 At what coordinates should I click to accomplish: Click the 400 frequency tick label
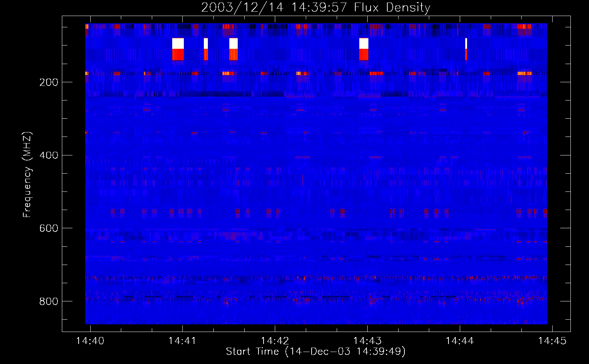pyautogui.click(x=49, y=155)
